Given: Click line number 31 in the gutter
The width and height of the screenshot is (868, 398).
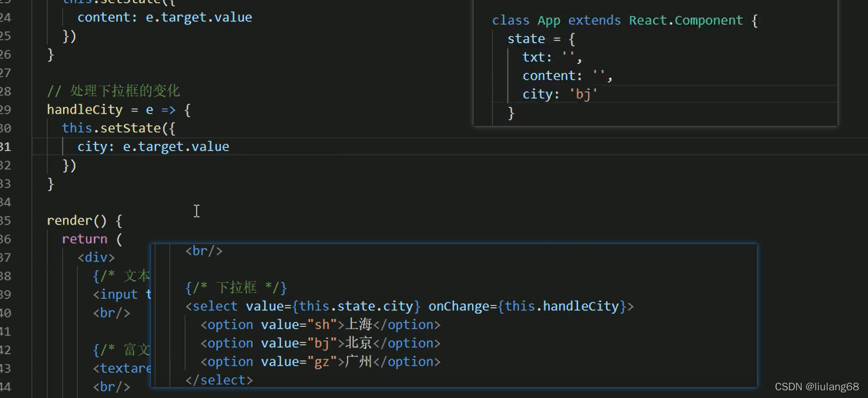Looking at the screenshot, I should coord(5,147).
